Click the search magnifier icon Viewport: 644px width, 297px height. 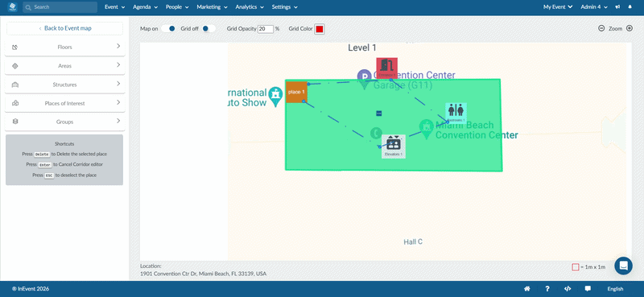click(x=28, y=7)
